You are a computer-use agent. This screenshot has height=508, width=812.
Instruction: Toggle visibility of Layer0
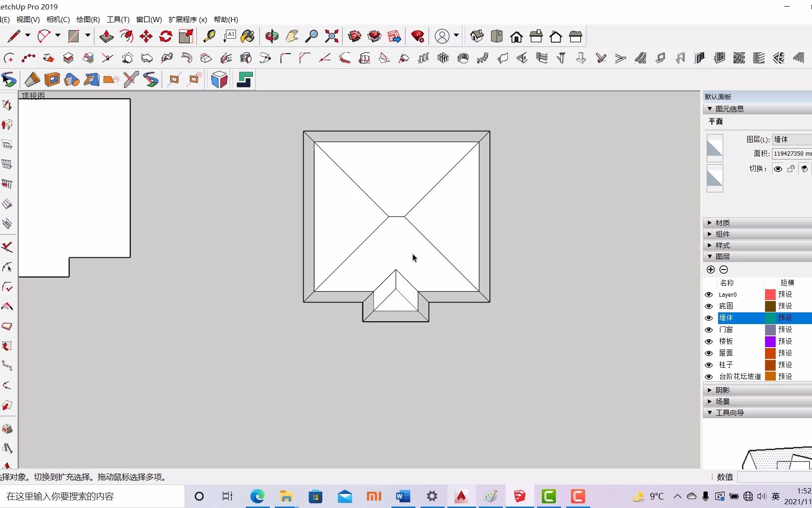tap(709, 294)
